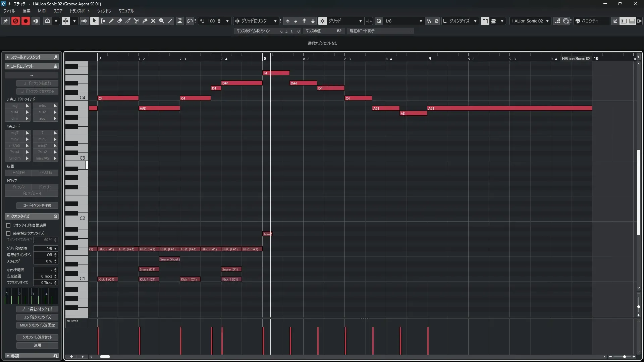The height and width of the screenshot is (362, 644).
Task: Open the グリッドにリンク dropdown
Action: (275, 21)
